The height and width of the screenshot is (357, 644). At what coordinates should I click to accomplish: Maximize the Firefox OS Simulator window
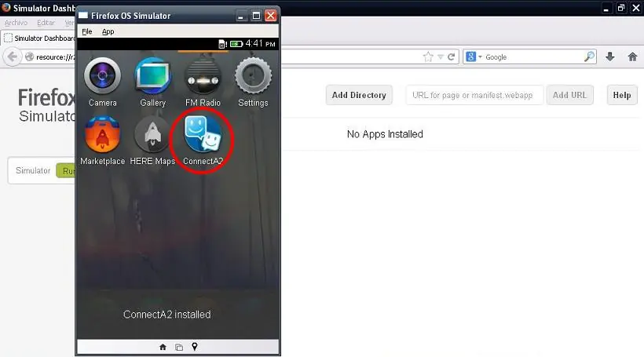pos(256,16)
